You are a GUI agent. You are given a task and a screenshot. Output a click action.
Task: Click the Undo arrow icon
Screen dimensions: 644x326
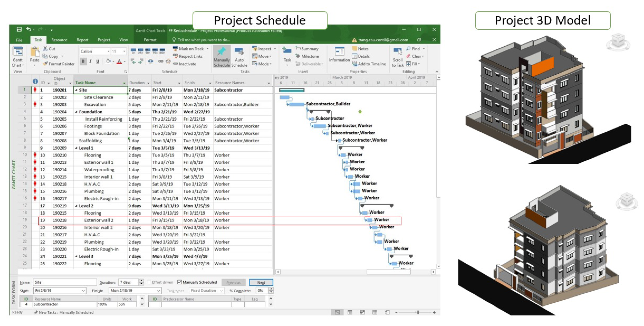[x=29, y=30]
